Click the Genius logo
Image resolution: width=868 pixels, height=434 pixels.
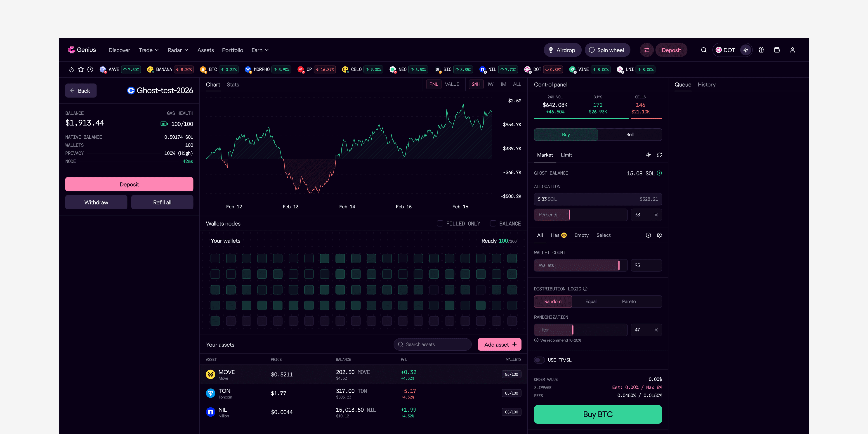(82, 50)
